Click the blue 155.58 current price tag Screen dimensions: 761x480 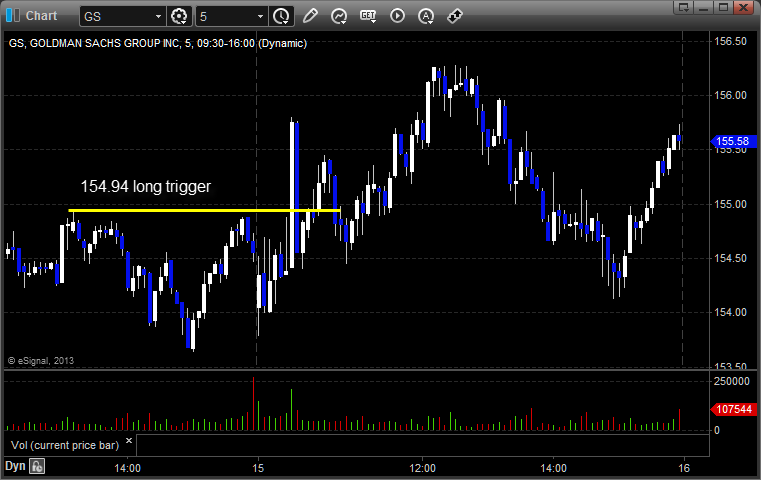pyautogui.click(x=733, y=141)
